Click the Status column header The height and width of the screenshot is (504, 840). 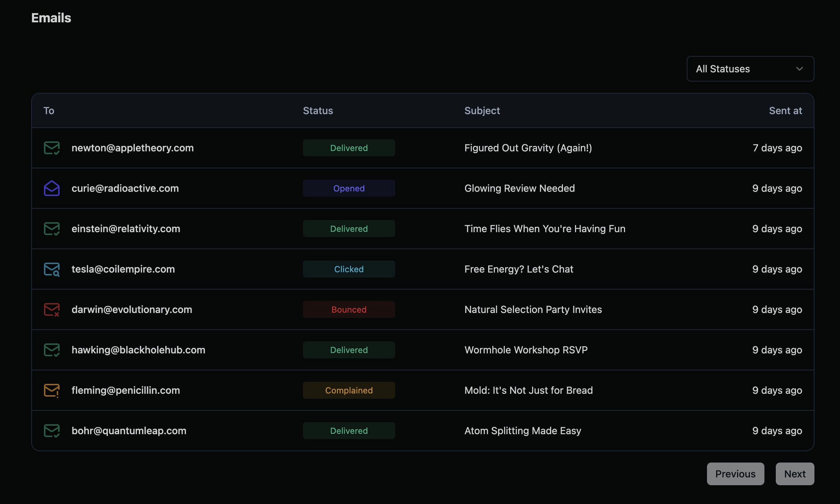(x=318, y=111)
